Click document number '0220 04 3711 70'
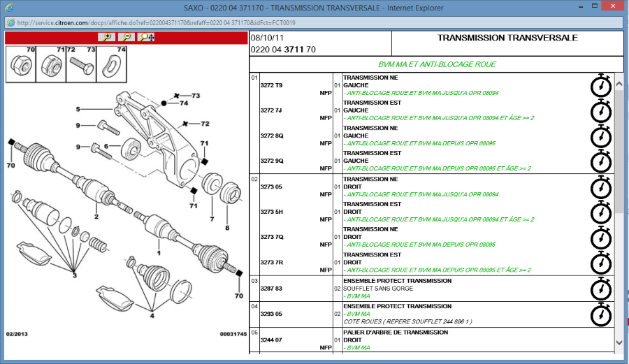This screenshot has width=629, height=364. coord(283,50)
